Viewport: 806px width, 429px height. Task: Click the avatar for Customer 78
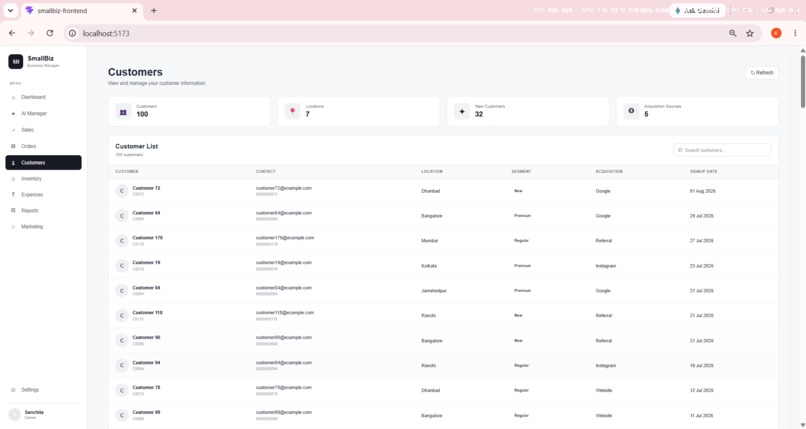[121, 390]
